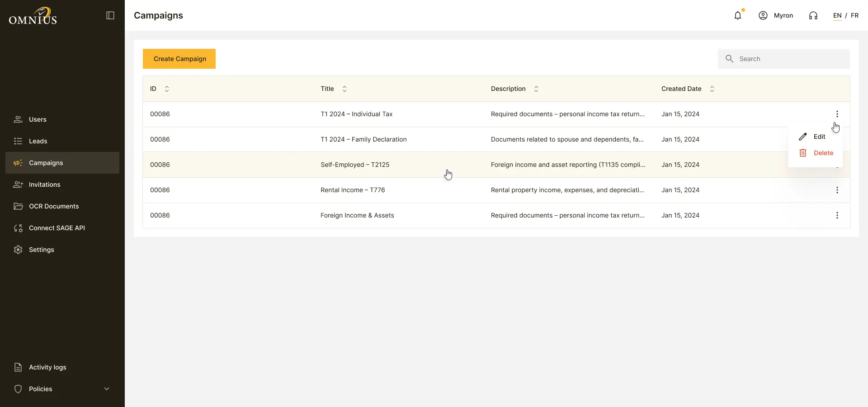Focus the Search input field
Viewport: 868px width, 407px height.
pyautogui.click(x=784, y=59)
